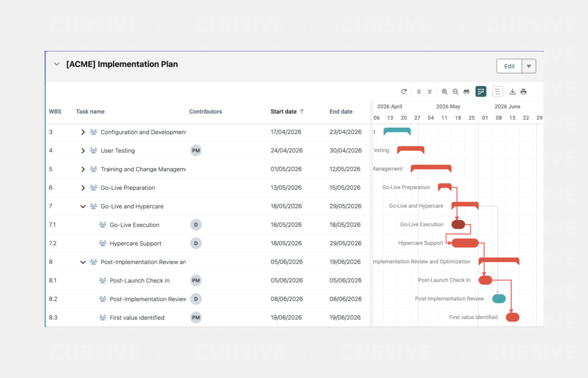Click the Task name column header
The image size is (588, 378).
coord(90,112)
